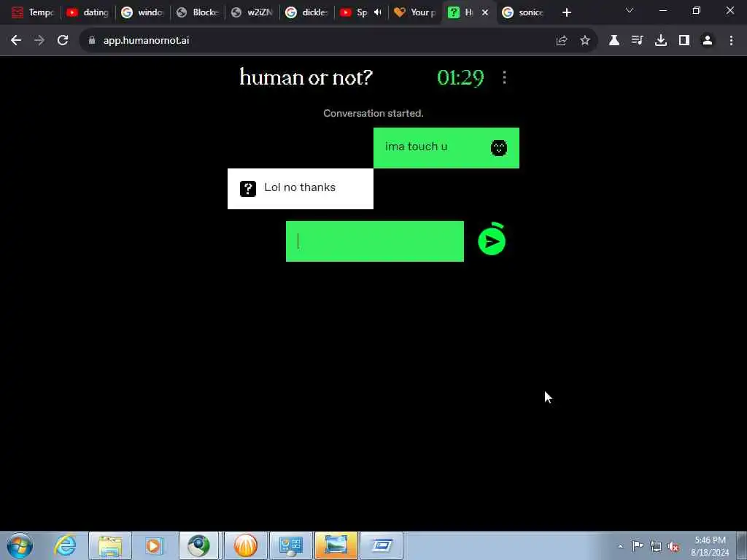Open the media control queue icon

click(638, 41)
